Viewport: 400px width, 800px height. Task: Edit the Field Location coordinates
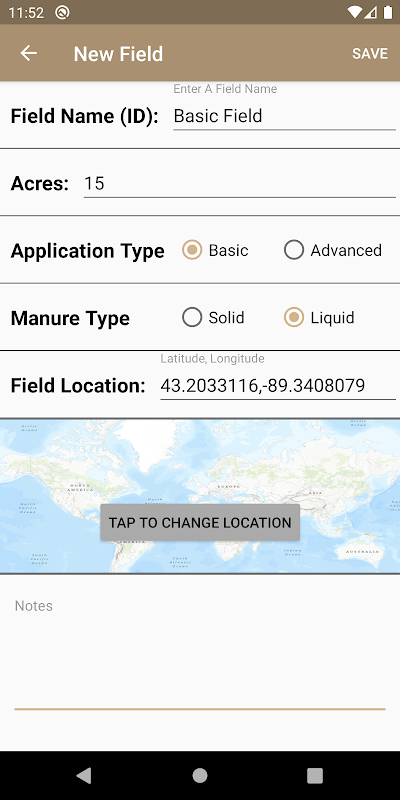click(x=278, y=386)
